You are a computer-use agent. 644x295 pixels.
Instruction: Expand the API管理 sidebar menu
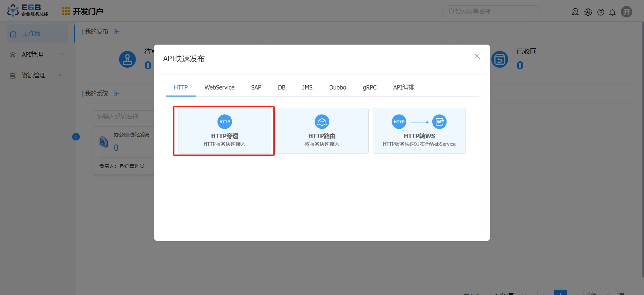pos(36,54)
